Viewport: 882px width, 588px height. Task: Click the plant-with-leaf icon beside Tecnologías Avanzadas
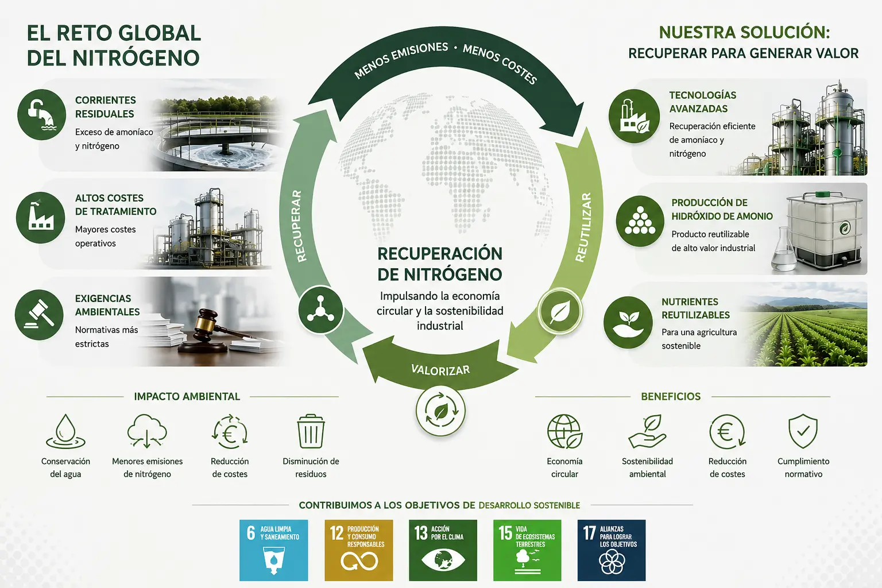[635, 117]
